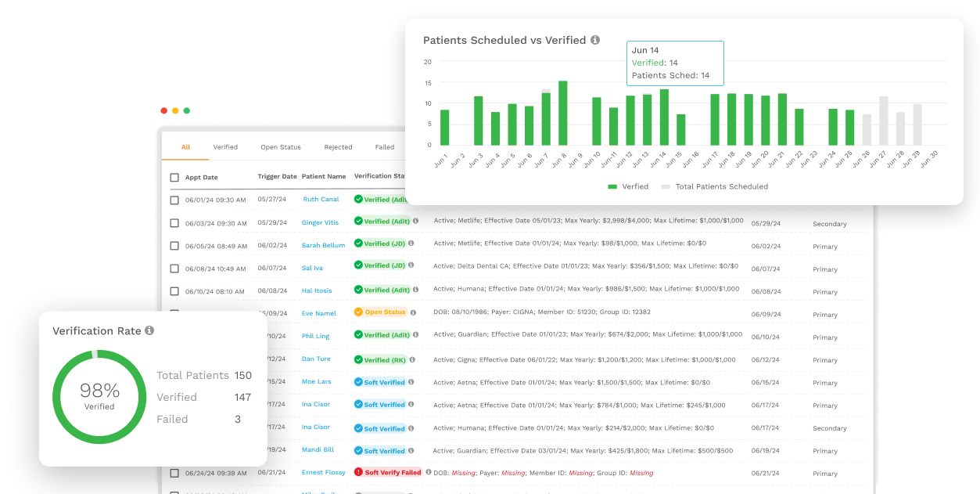
Task: Open patient link Sarah Bellum
Action: tap(323, 246)
